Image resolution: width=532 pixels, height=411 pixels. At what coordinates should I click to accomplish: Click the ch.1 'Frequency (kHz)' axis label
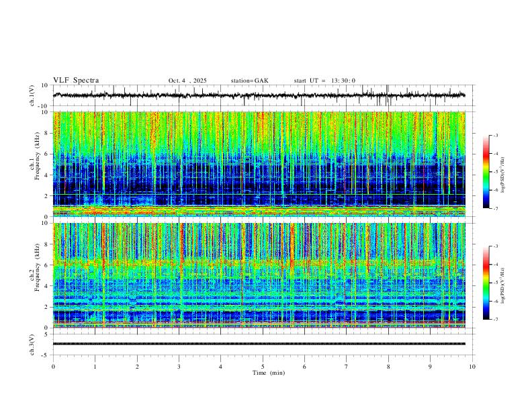pyautogui.click(x=38, y=156)
